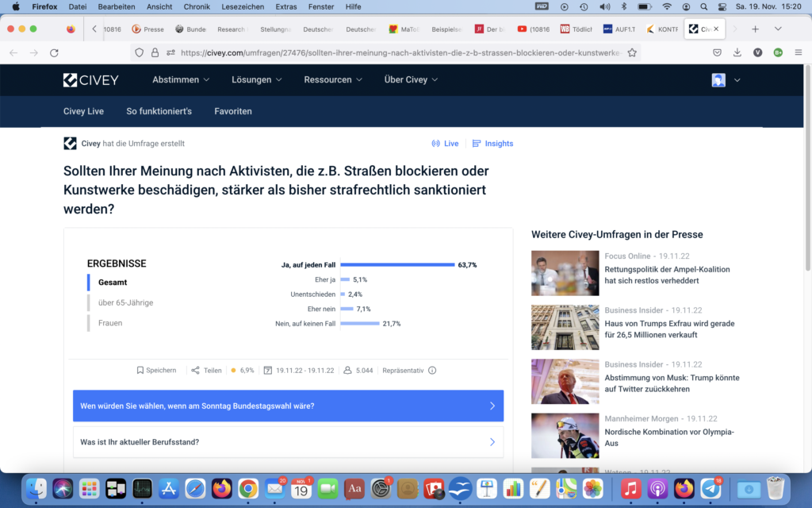The height and width of the screenshot is (508, 812).
Task: Open the Chronik menu in menu bar
Action: coord(196,6)
